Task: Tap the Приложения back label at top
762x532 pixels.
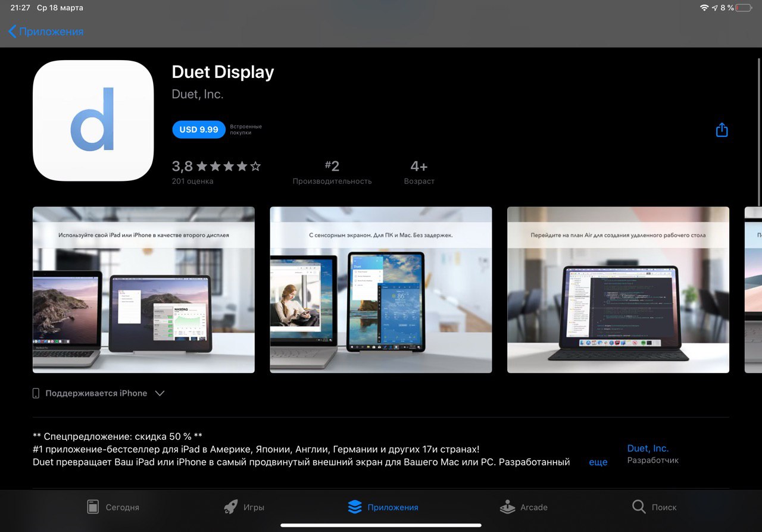Action: tap(51, 32)
